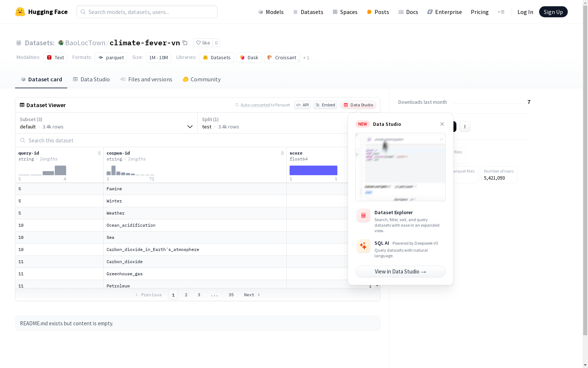Sort by the corpus-id column
Image resolution: width=588 pixels, height=368 pixels.
point(282,153)
